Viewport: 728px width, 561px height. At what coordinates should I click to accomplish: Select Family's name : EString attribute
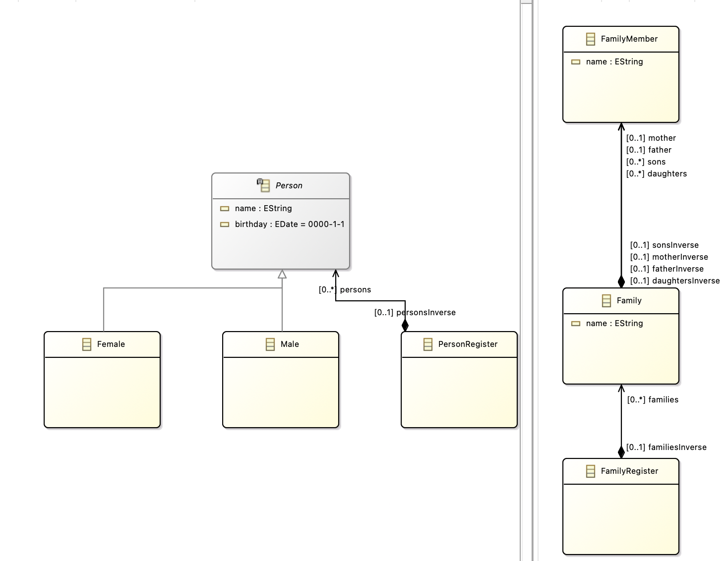pos(614,324)
